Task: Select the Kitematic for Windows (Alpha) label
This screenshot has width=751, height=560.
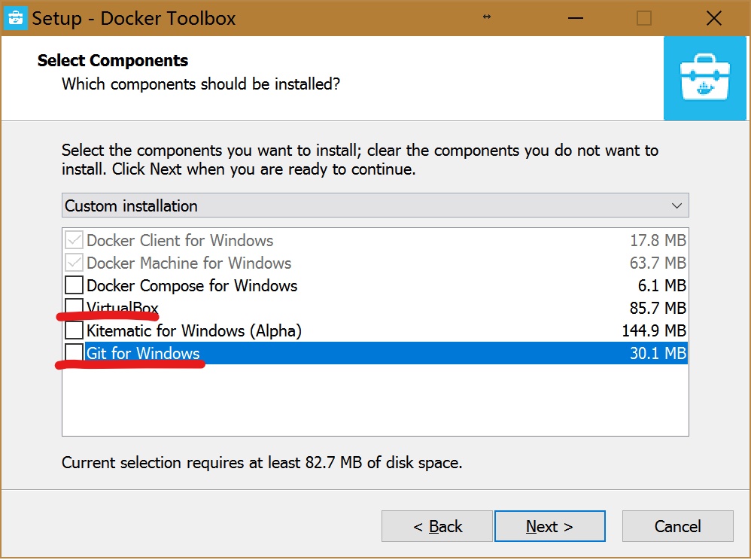Action: coord(193,330)
